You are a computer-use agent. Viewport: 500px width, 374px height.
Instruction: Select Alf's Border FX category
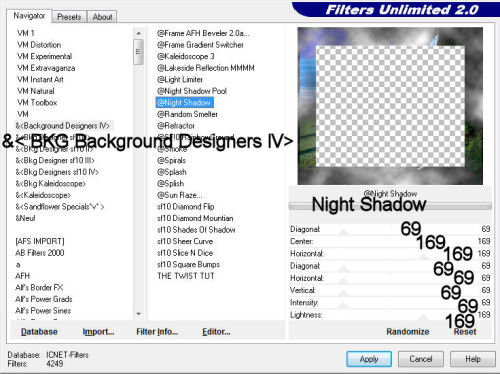pos(39,287)
